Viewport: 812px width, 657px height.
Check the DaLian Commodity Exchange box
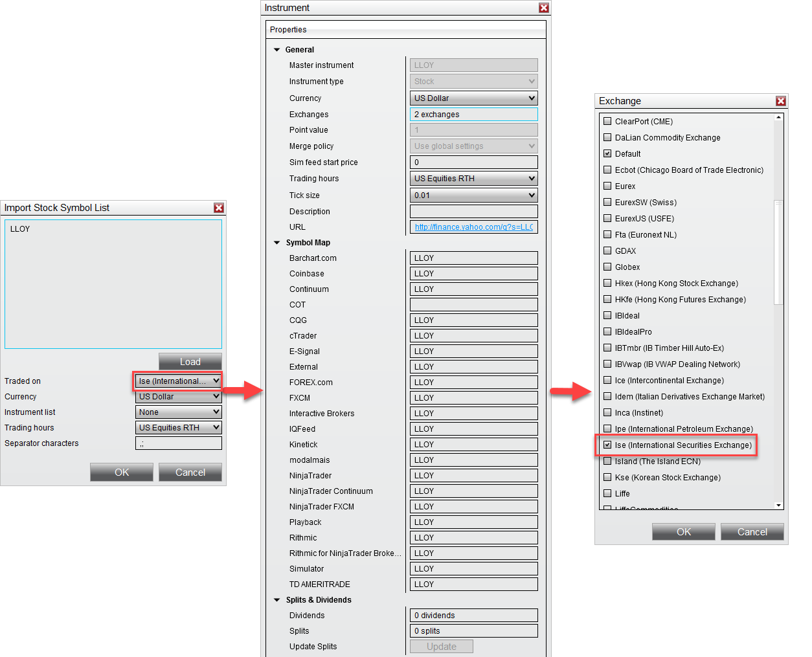tap(607, 137)
